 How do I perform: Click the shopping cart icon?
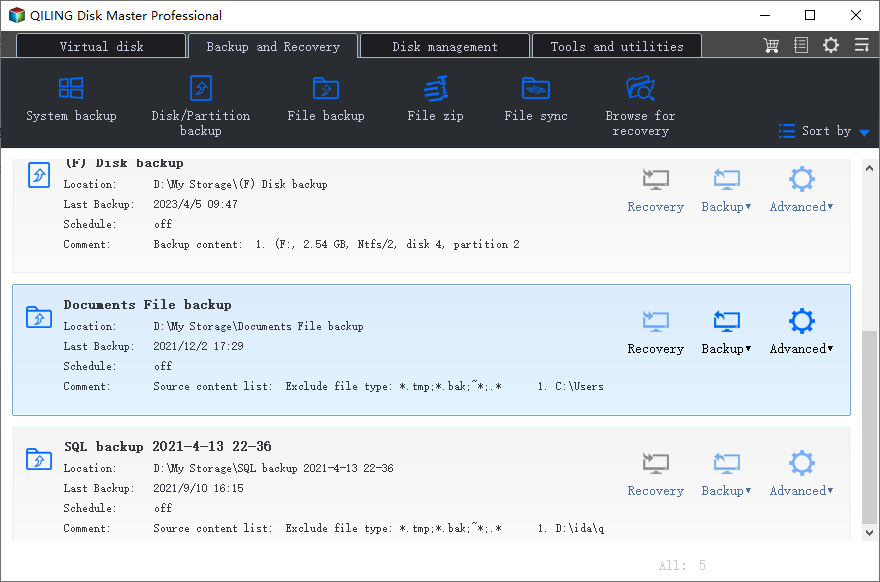(771, 45)
